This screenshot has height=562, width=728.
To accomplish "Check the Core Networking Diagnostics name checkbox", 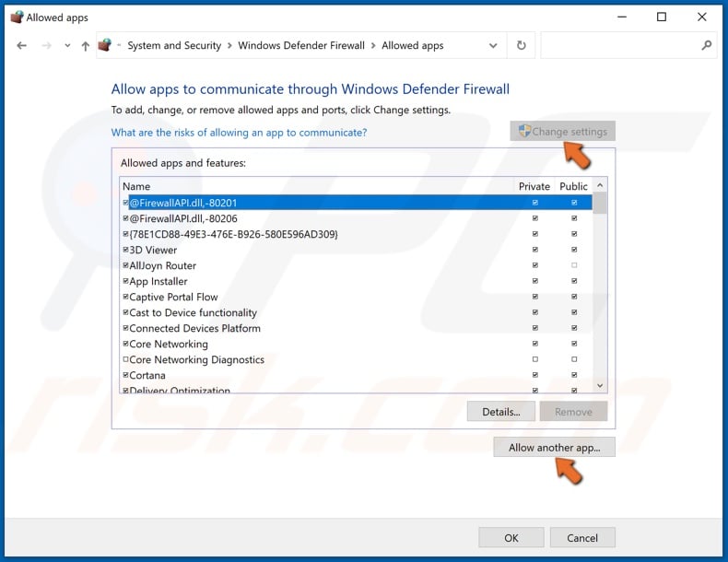I will click(x=126, y=359).
